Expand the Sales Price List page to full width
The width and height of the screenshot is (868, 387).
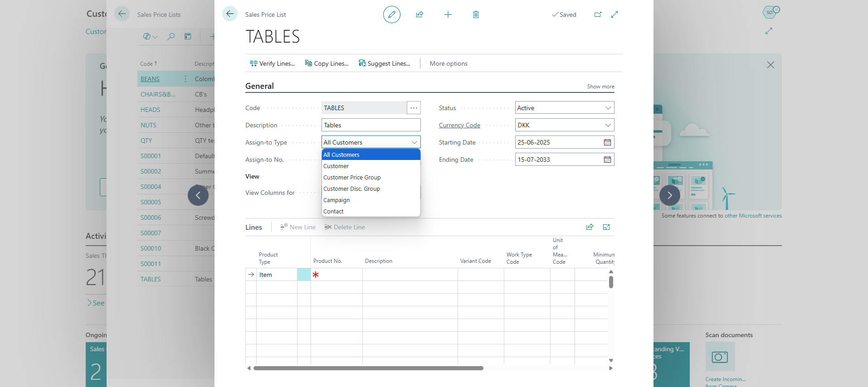point(614,15)
